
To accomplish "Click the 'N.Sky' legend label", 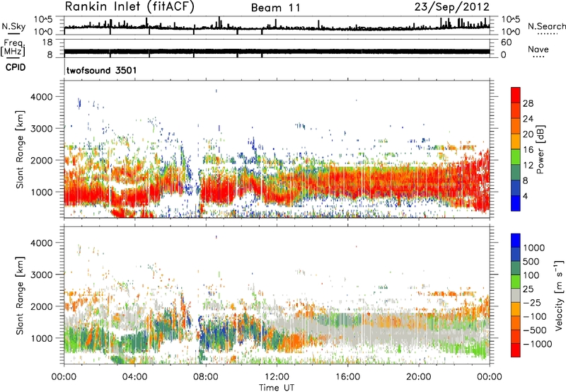I will coord(13,26).
